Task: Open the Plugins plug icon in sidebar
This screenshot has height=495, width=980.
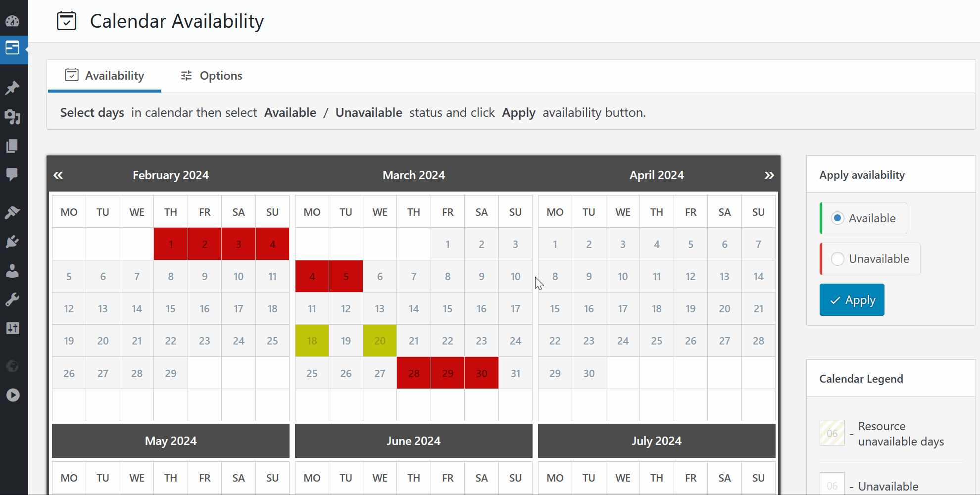Action: (12, 242)
